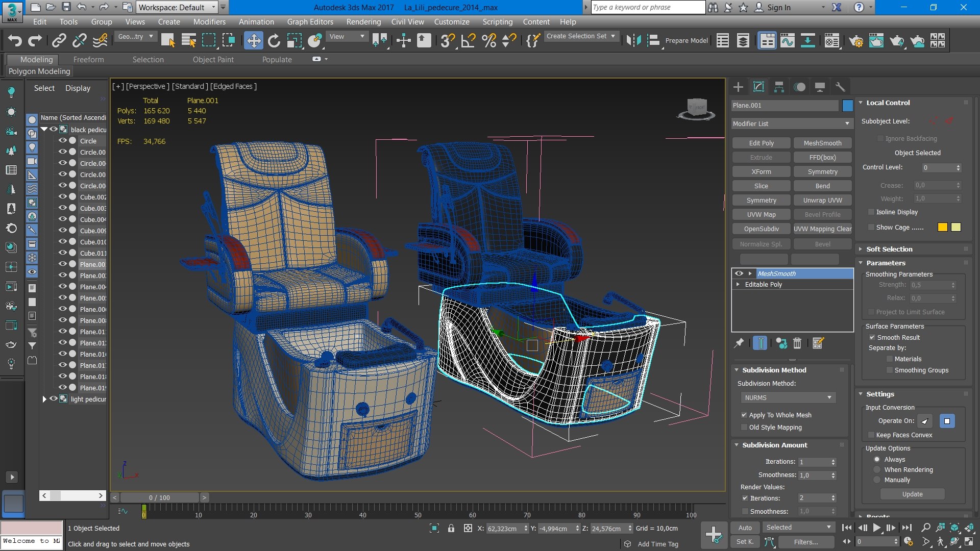
Task: Hide the Circle object via eye icon
Action: click(63, 141)
